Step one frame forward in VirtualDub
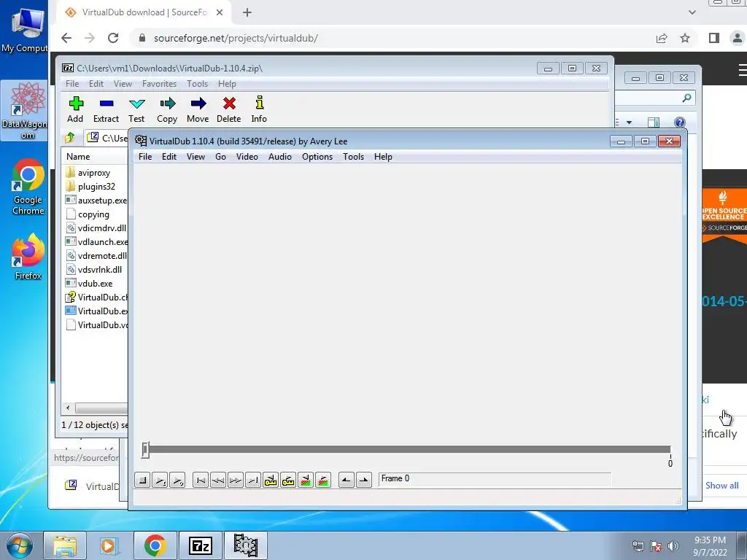The width and height of the screenshot is (747, 560). point(236,480)
